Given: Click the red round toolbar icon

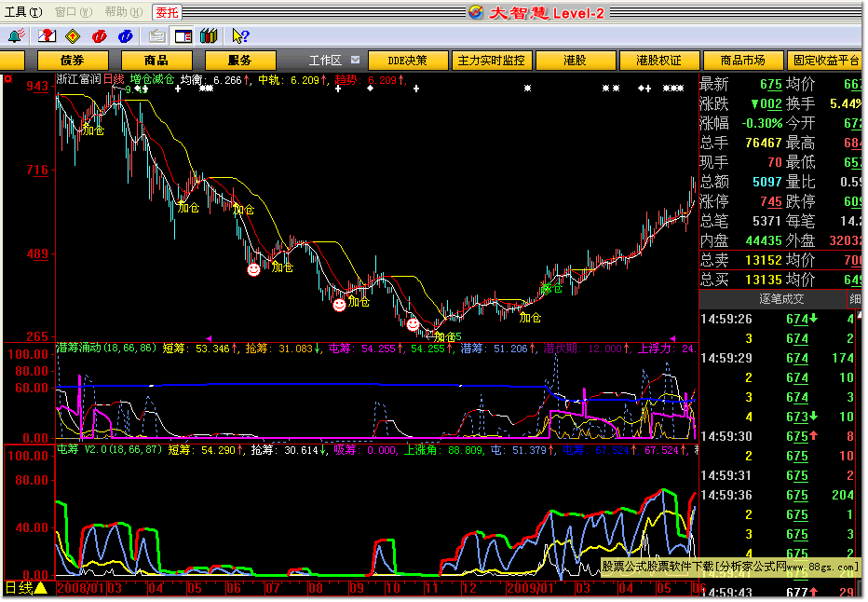Looking at the screenshot, I should tap(99, 36).
